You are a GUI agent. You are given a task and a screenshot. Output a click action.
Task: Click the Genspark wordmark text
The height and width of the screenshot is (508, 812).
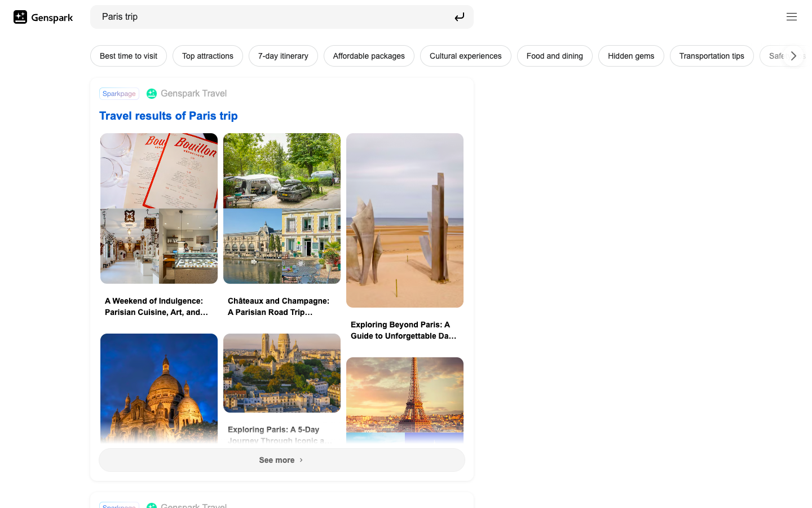click(x=52, y=17)
